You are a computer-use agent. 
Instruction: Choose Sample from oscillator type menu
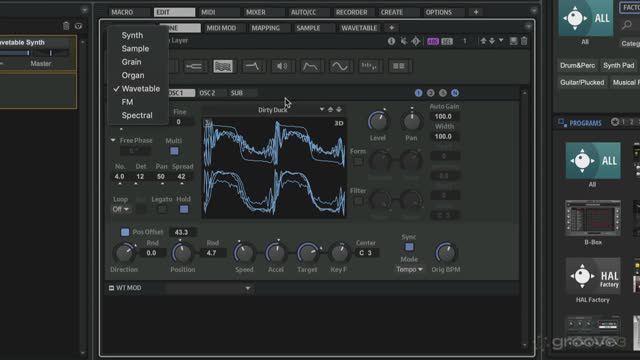point(135,49)
